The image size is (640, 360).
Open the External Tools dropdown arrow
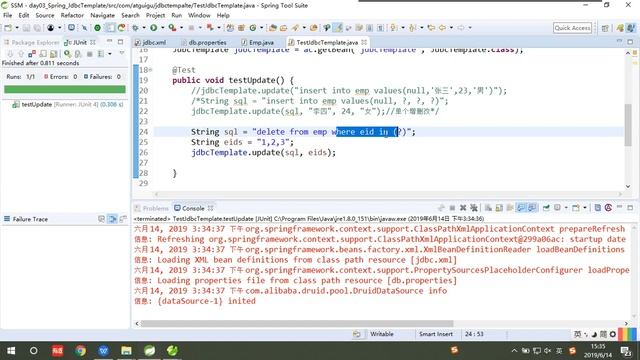(181, 28)
